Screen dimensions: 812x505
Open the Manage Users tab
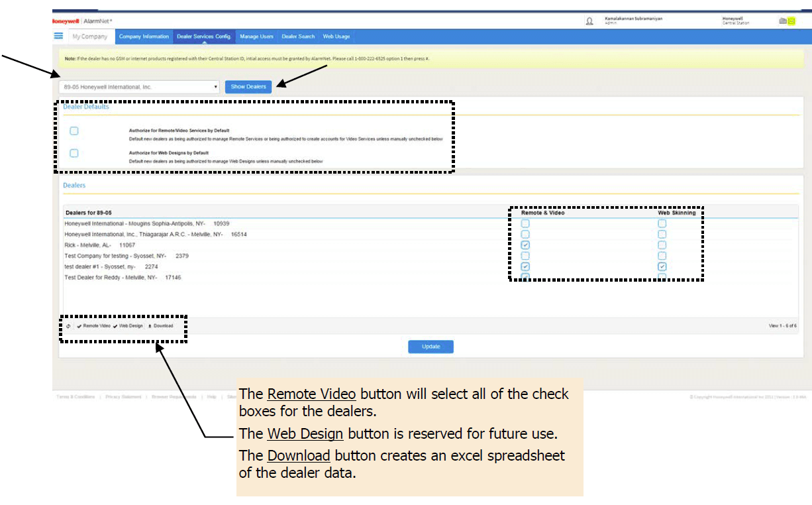pos(258,36)
